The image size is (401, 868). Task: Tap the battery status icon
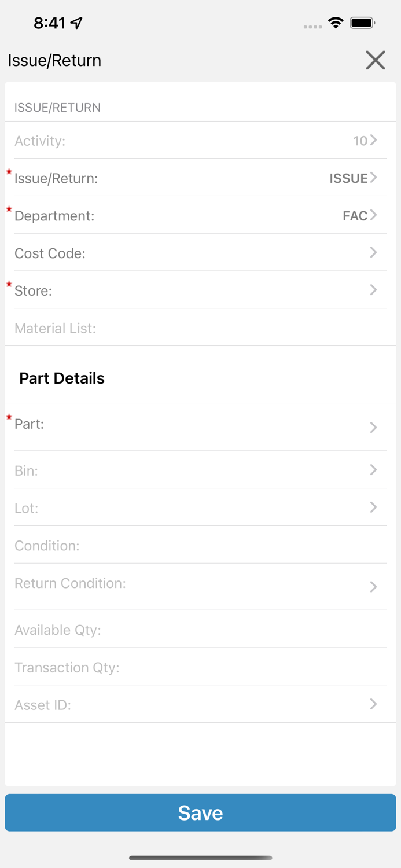click(362, 23)
